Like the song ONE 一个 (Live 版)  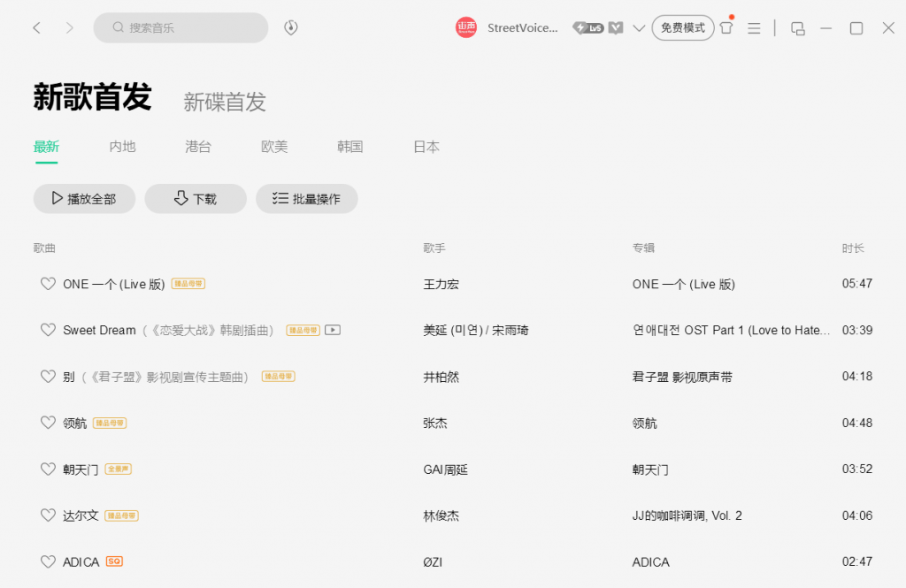(x=49, y=284)
